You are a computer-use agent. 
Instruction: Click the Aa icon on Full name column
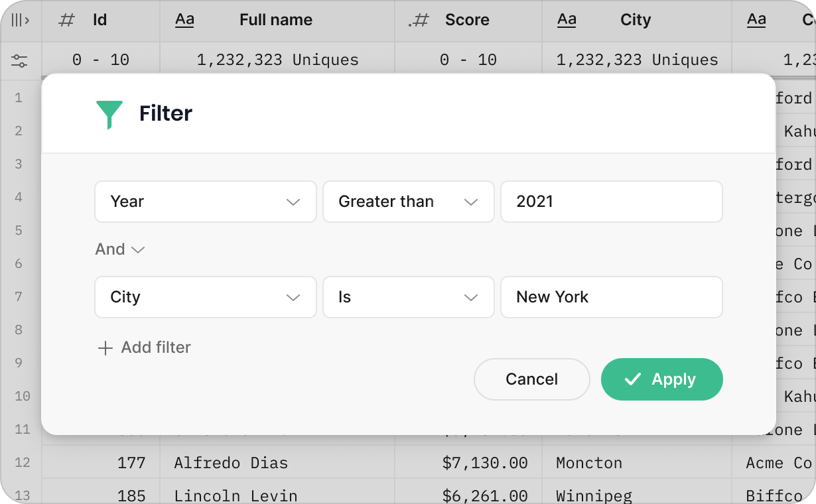point(184,20)
